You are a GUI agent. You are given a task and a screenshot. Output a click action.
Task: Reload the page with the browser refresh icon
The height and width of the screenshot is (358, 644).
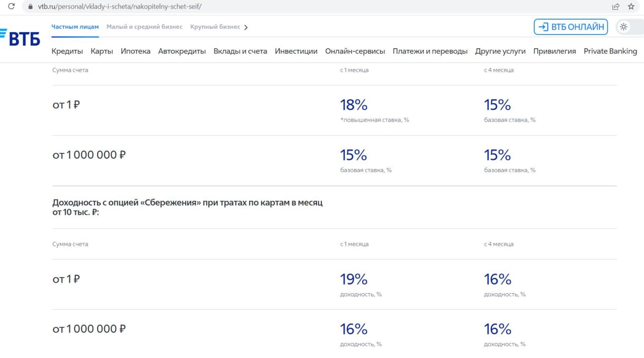(11, 7)
